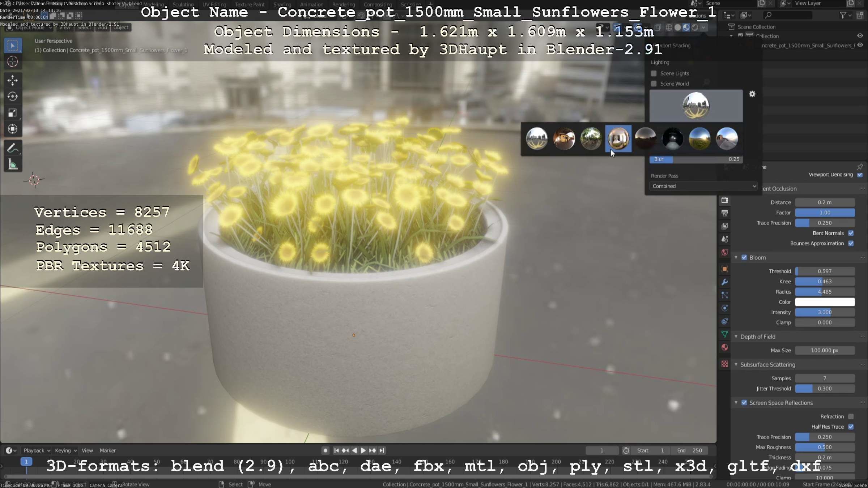Screen dimensions: 868x488
Task: Disable the Bloom checkbox
Action: tap(744, 257)
